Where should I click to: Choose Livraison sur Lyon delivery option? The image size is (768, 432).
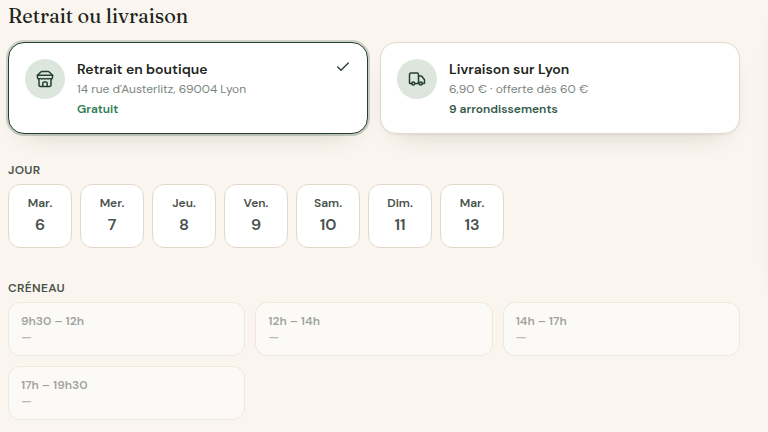[560, 88]
